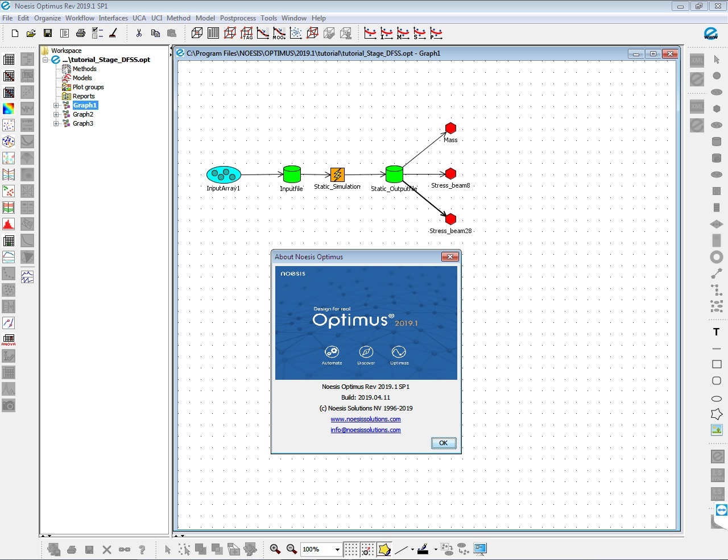This screenshot has height=560, width=728.
Task: Click the Print icon in top toolbar
Action: point(81,34)
